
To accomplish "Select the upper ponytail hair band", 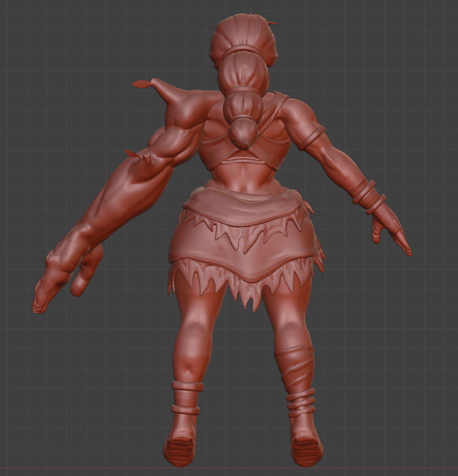I will [242, 50].
